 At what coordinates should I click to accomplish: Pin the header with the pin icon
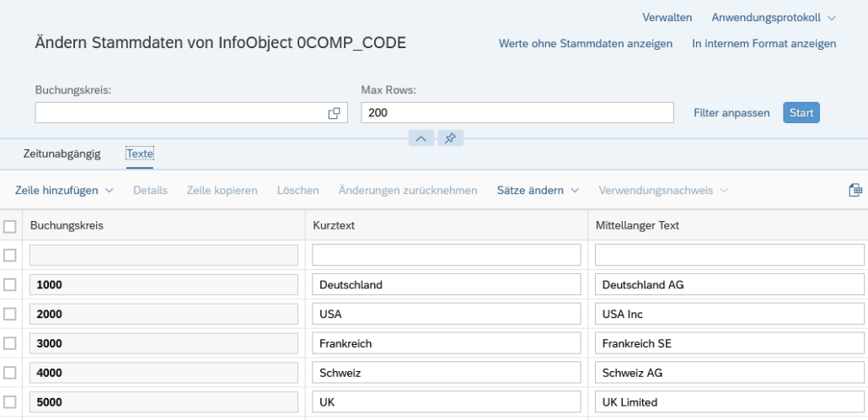(x=451, y=138)
